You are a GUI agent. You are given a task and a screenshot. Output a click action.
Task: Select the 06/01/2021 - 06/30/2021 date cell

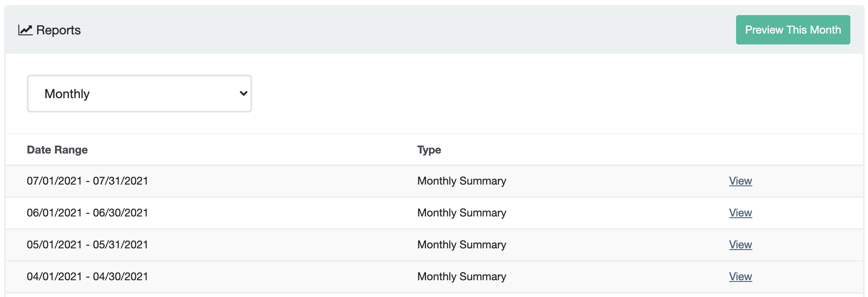click(87, 213)
